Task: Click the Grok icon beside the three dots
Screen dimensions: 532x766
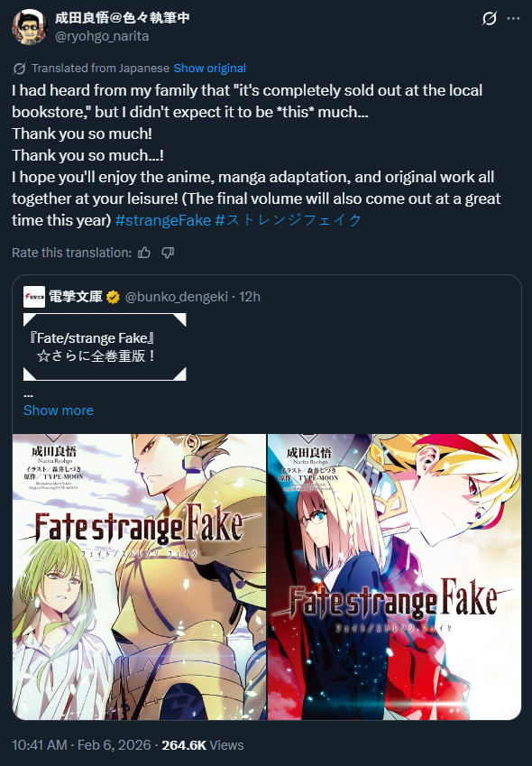Action: pos(489,19)
